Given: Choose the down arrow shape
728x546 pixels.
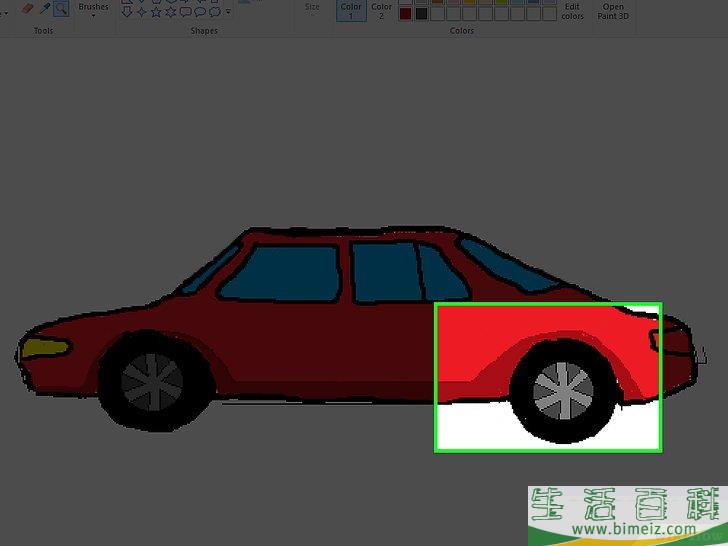Looking at the screenshot, I should (x=126, y=12).
